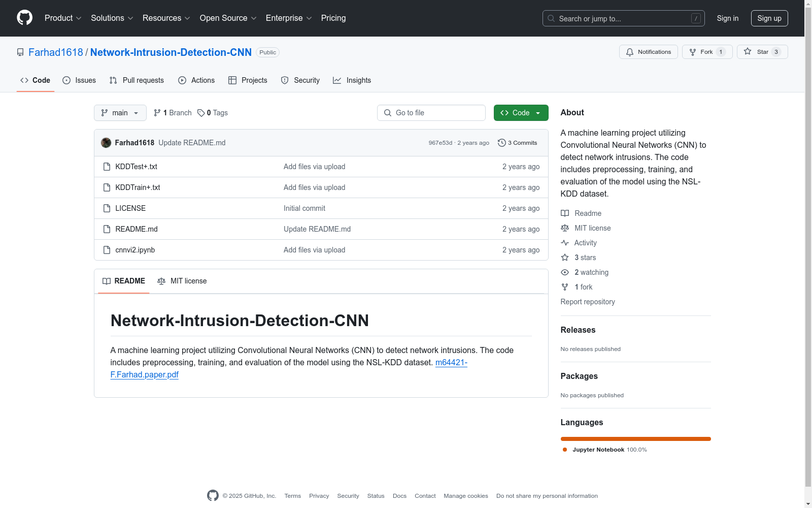Click the magnifier icon in Go to file

pyautogui.click(x=388, y=113)
